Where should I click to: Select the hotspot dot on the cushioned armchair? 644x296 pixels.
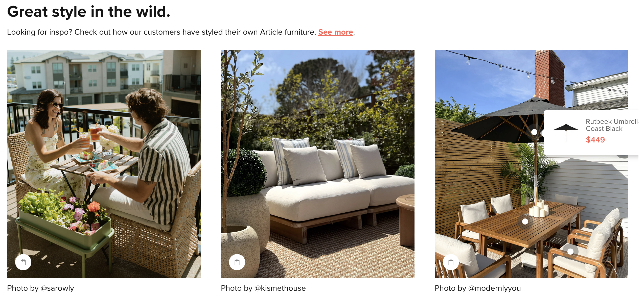[570, 251]
